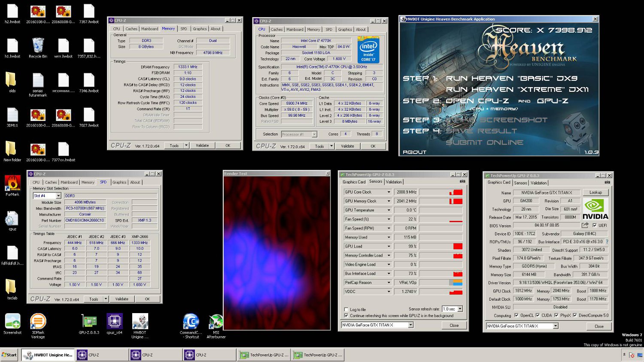Image resolution: width=644 pixels, height=362 pixels.
Task: Click OK in CPU-Z CPU window
Action: pyautogui.click(x=373, y=146)
